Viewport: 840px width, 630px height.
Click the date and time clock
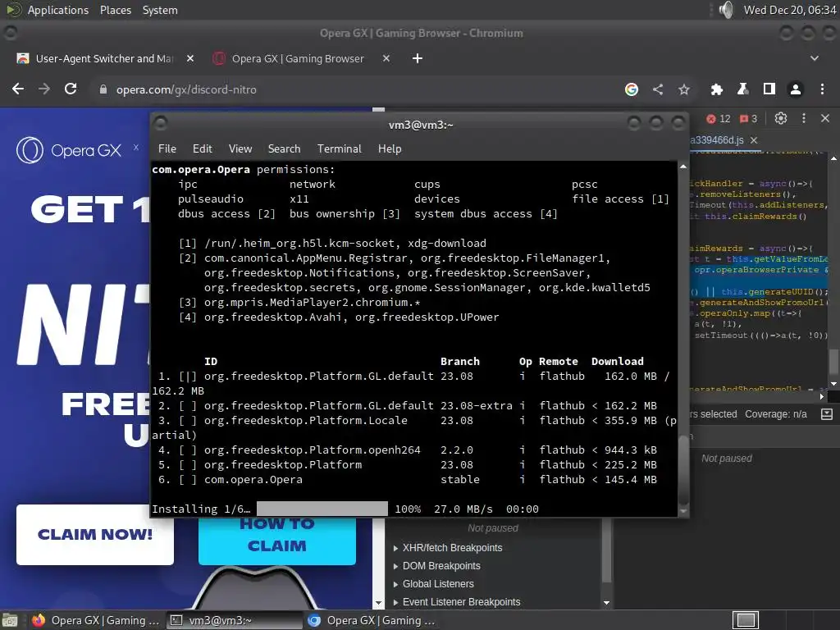click(x=790, y=10)
